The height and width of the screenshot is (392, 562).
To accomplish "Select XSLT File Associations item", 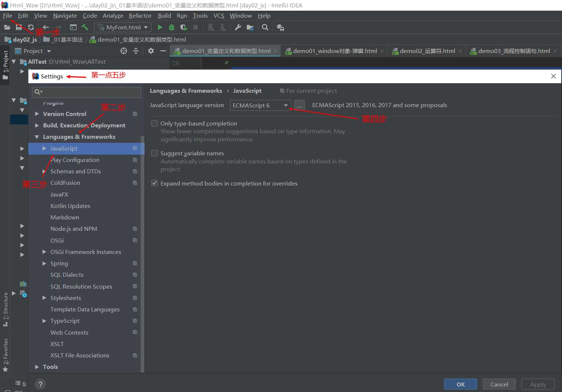I will point(80,356).
